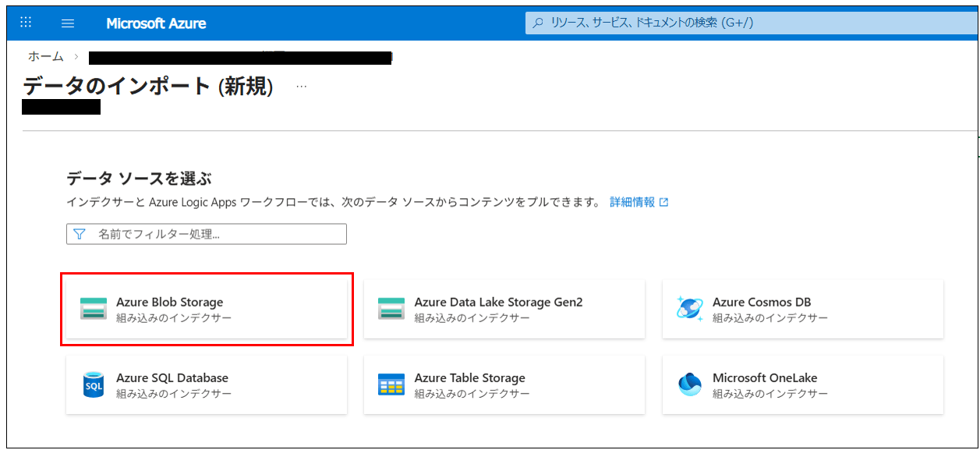This screenshot has width=980, height=450.
Task: Click the top resource search box
Action: (748, 23)
